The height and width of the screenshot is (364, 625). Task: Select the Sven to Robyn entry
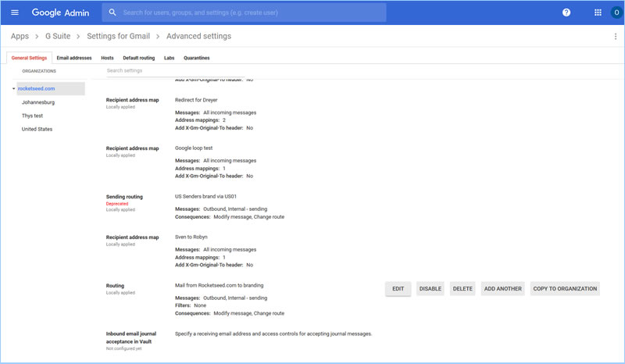pyautogui.click(x=191, y=237)
